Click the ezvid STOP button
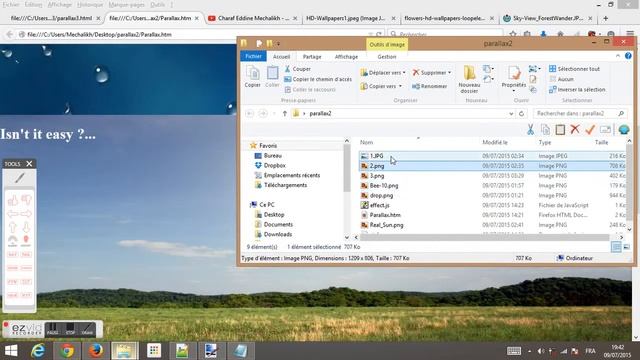640x360 pixels. coord(70,329)
